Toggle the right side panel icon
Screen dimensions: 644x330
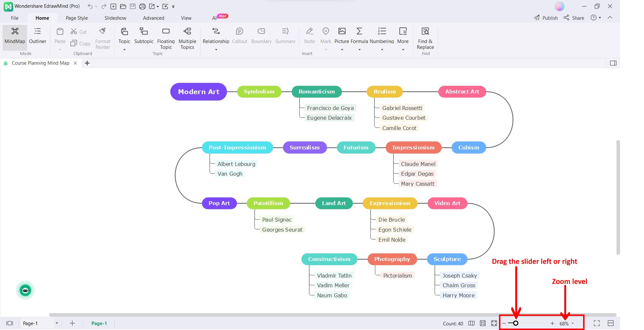point(613,63)
